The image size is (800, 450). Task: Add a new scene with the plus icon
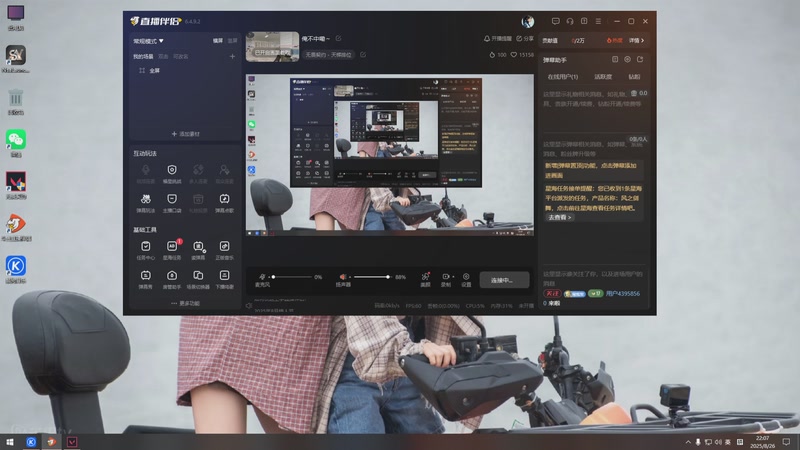pos(232,57)
